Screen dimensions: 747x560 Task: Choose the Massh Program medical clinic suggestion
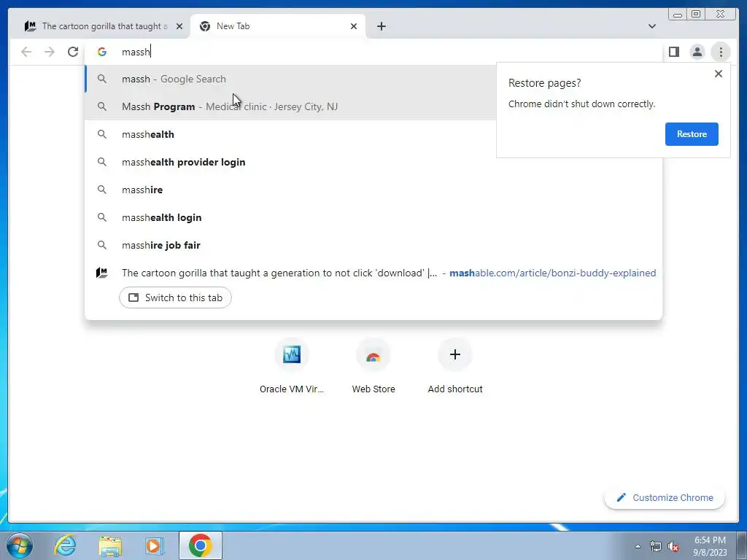pos(290,106)
